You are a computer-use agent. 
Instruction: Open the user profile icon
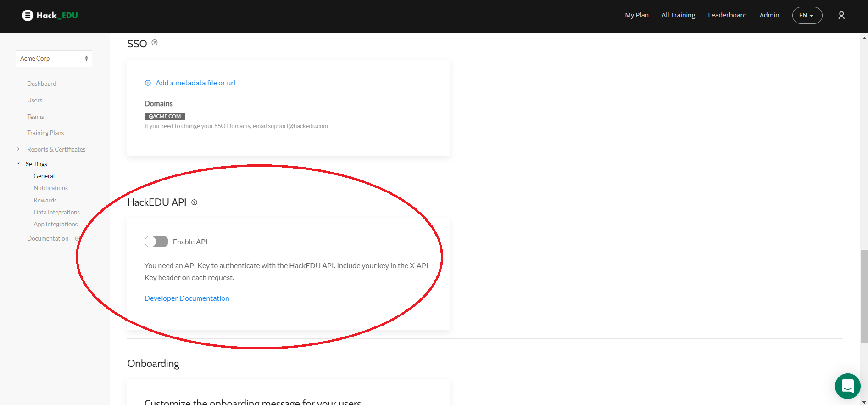pos(841,15)
